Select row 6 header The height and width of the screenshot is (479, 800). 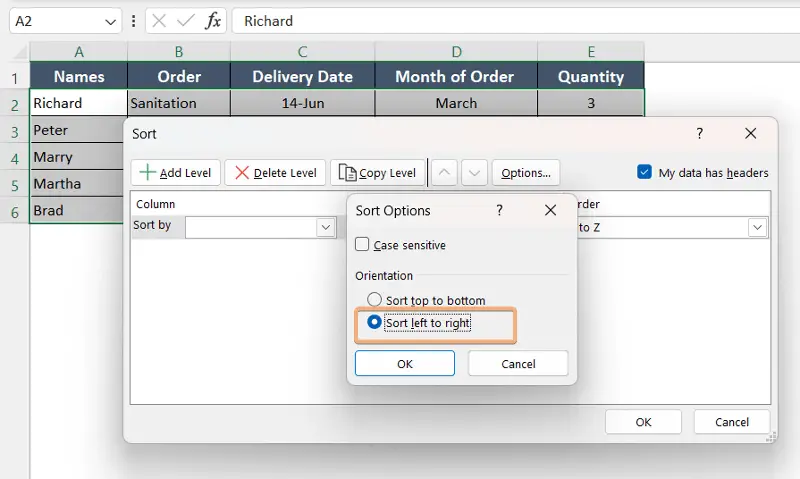14,211
